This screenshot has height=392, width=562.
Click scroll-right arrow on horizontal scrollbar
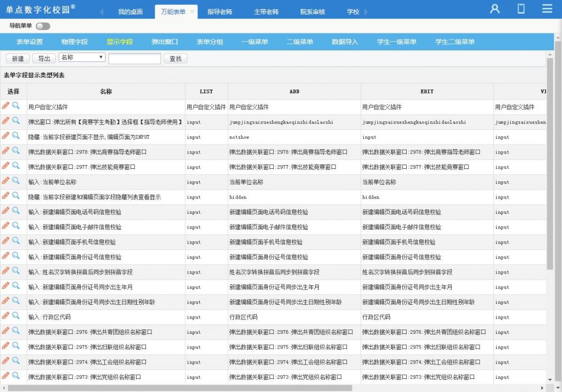(542, 388)
